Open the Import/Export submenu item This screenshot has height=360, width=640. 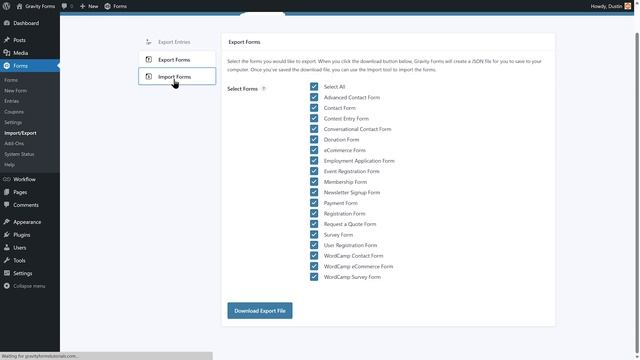coord(20,133)
